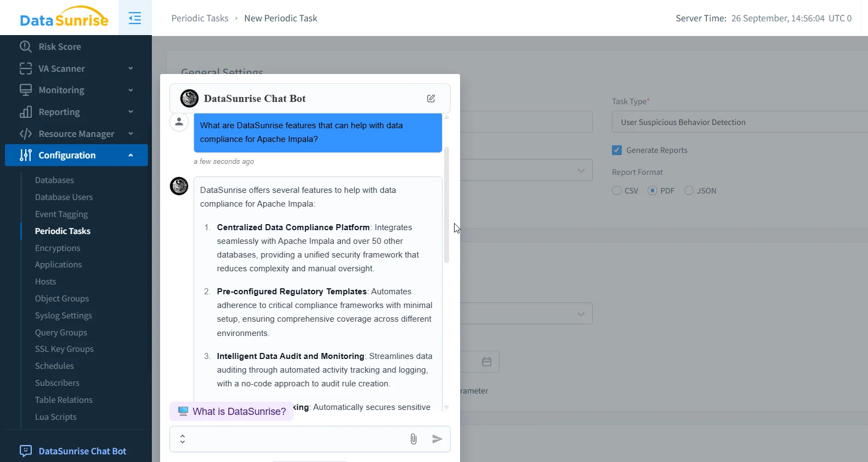This screenshot has width=868, height=462.
Task: Collapse the sidebar with the menu toggle icon
Action: (x=135, y=18)
